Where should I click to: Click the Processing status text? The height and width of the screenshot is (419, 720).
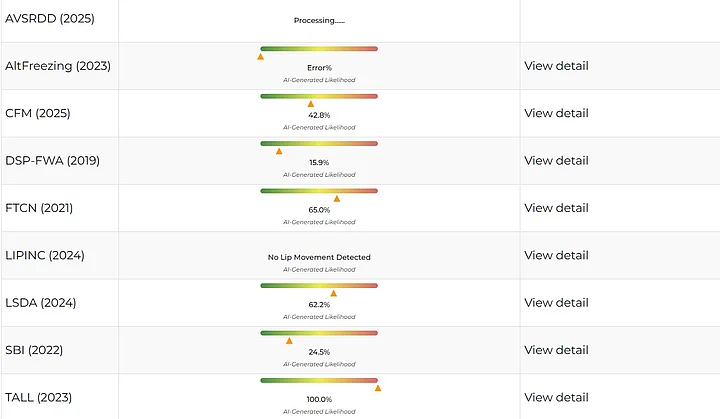(319, 20)
